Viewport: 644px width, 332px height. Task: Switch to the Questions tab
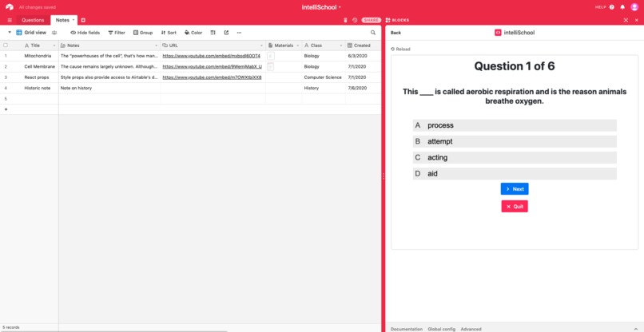click(33, 20)
